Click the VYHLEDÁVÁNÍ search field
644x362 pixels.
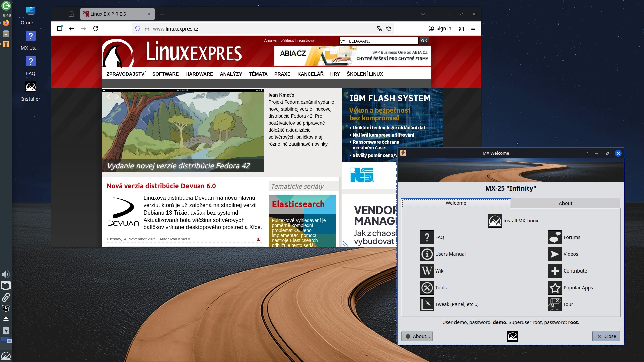pyautogui.click(x=378, y=41)
